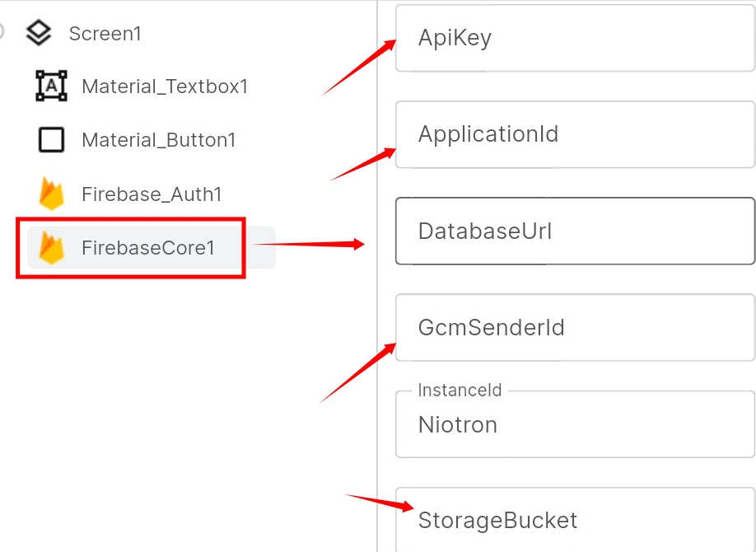This screenshot has width=756, height=552.
Task: Select the Screen1 component name
Action: (105, 34)
